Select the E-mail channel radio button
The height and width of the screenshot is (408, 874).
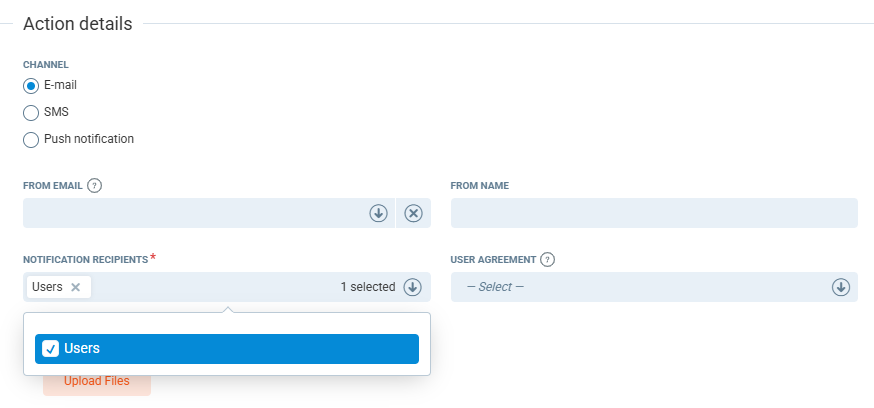click(31, 86)
